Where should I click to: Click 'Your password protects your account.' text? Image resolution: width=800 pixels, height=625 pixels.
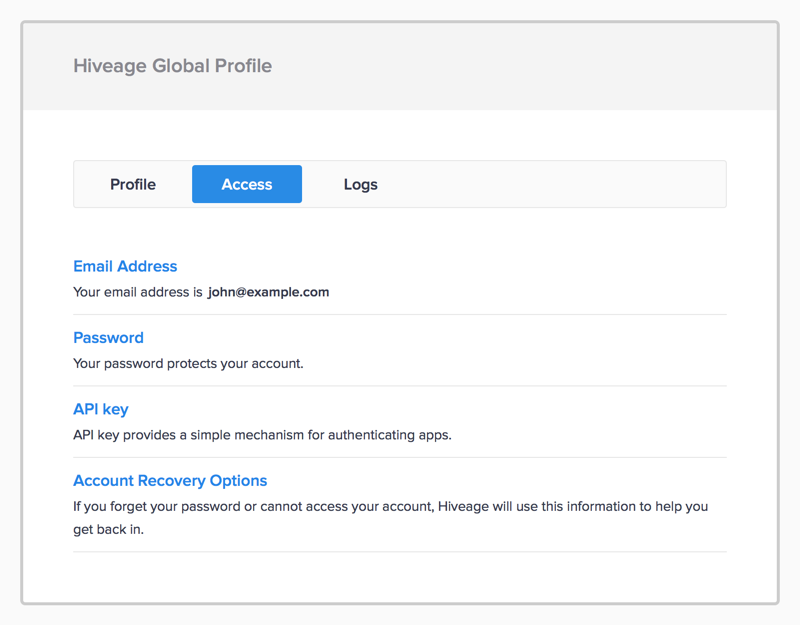click(x=188, y=364)
